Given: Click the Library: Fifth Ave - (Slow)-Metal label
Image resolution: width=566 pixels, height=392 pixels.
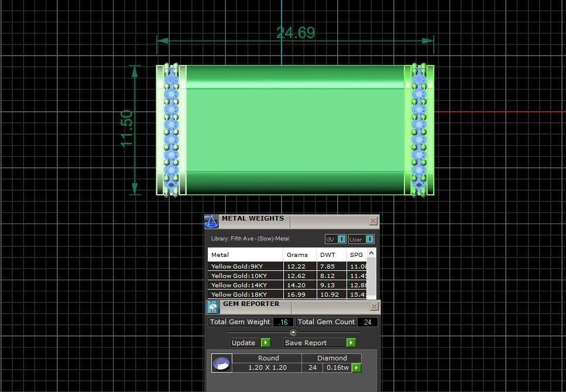Looking at the screenshot, I should click(250, 239).
